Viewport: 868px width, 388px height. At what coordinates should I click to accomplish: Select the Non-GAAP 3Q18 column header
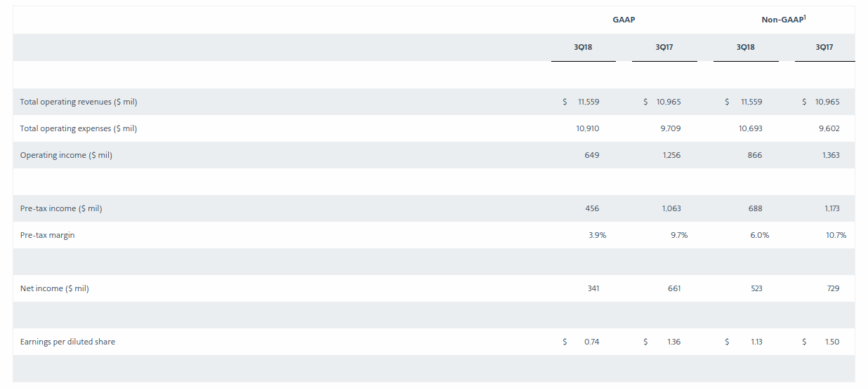pos(746,47)
